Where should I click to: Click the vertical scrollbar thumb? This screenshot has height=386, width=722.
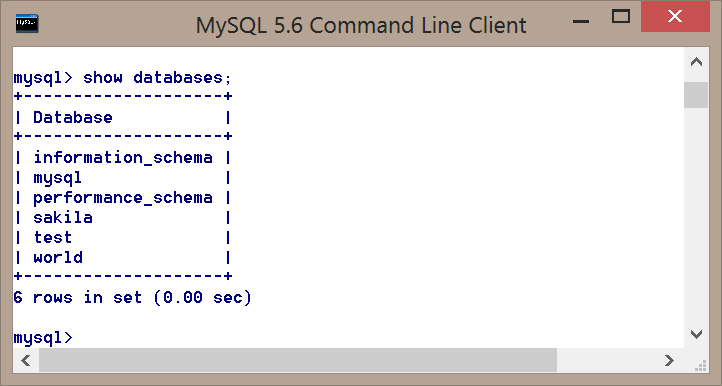point(696,95)
